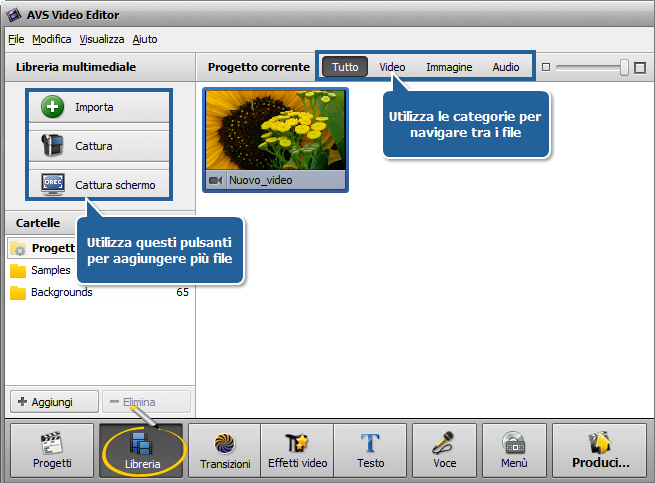Click the Samples folder icon
The width and height of the screenshot is (655, 483).
(x=18, y=270)
